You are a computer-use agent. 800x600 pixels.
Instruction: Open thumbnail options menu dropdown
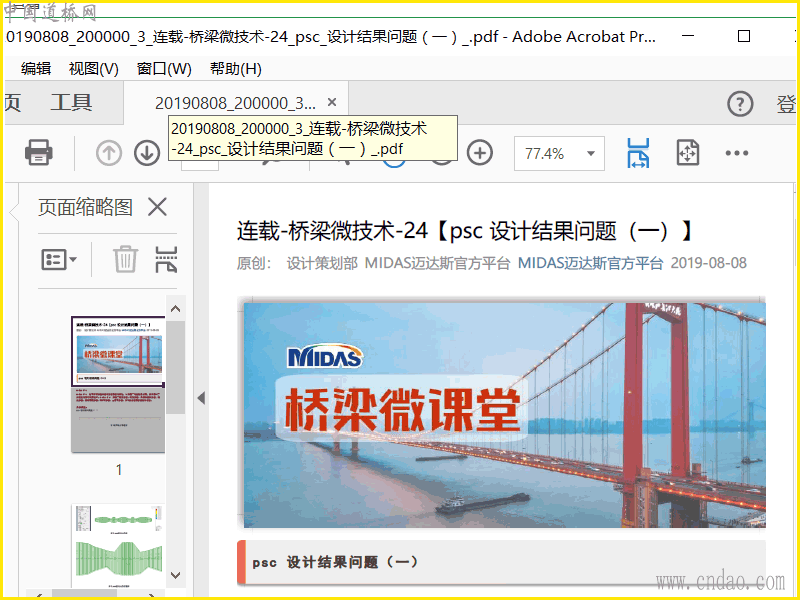[59, 259]
